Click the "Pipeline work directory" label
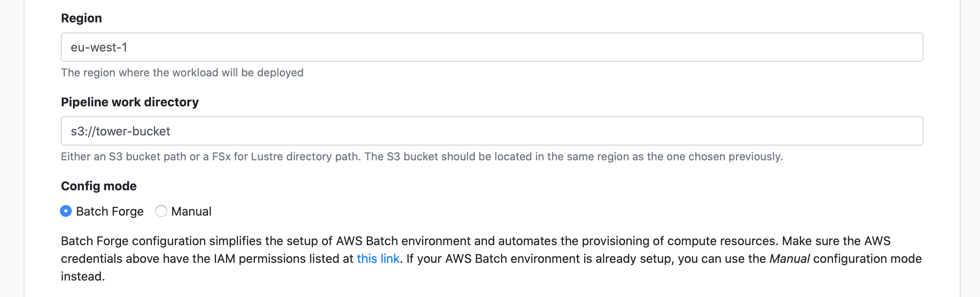Viewport: 980px width, 297px height. (130, 102)
